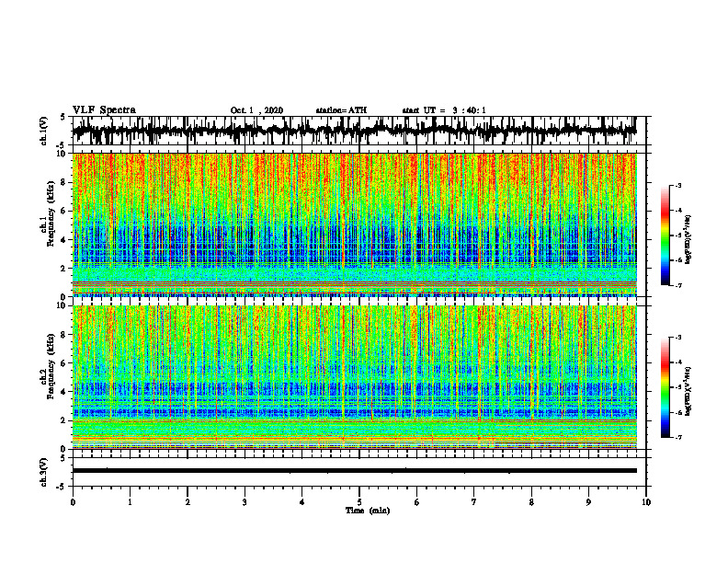The image size is (728, 563).
Task: Click time axis tick label "9"
Action: pyautogui.click(x=588, y=502)
